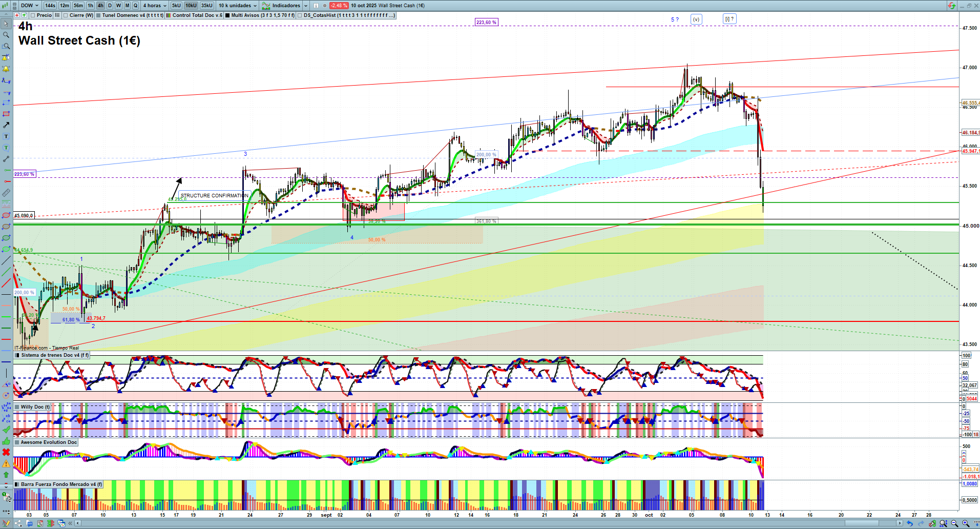Choose the weekly W timeframe
Viewport: 980px width, 529px height.
pyautogui.click(x=118, y=6)
